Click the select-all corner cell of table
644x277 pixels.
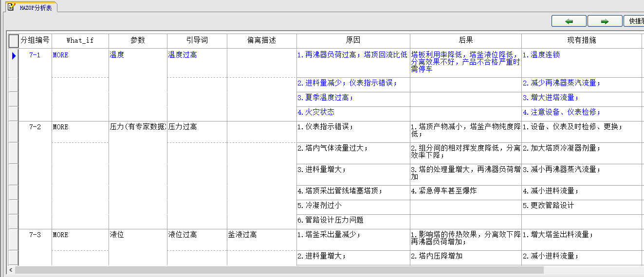point(14,40)
